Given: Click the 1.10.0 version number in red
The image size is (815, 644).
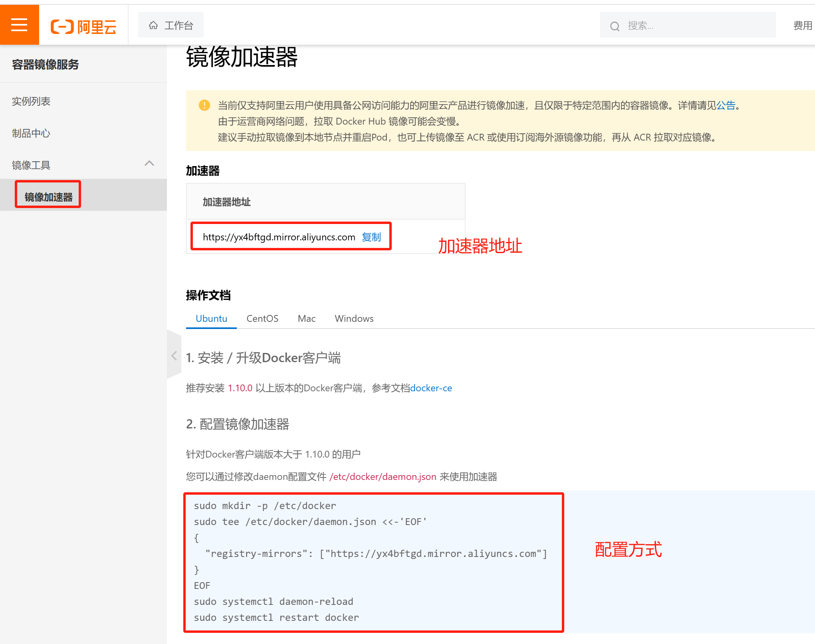Looking at the screenshot, I should point(240,388).
